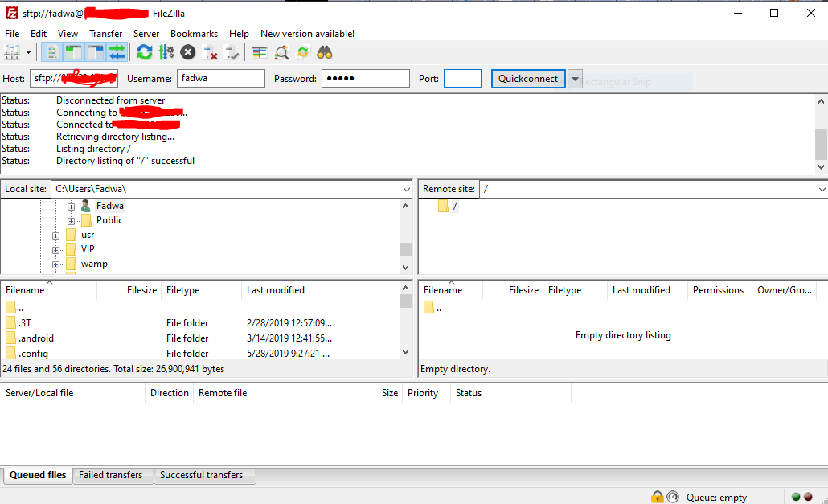Select the root / folder in remote tree
828x504 pixels.
tap(455, 206)
